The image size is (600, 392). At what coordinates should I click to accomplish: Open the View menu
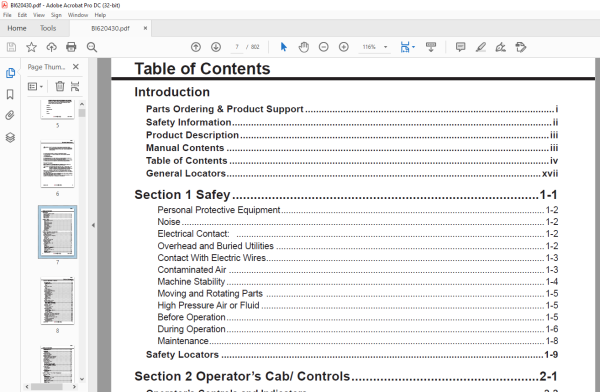pos(39,15)
